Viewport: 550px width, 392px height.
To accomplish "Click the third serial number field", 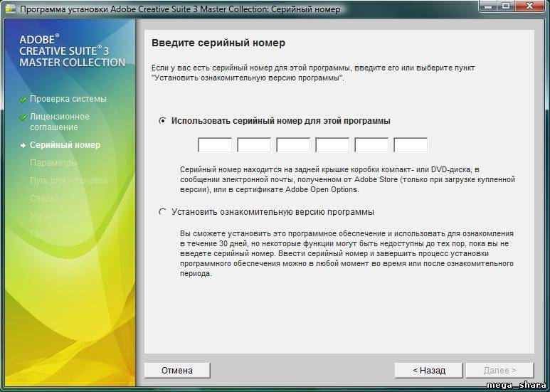I will pos(293,145).
